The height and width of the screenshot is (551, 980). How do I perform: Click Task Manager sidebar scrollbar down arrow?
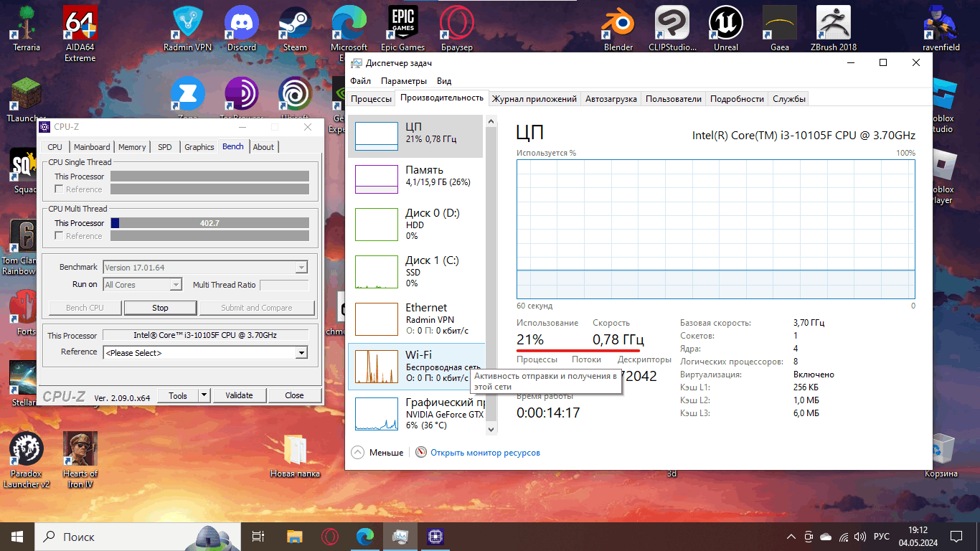(491, 428)
